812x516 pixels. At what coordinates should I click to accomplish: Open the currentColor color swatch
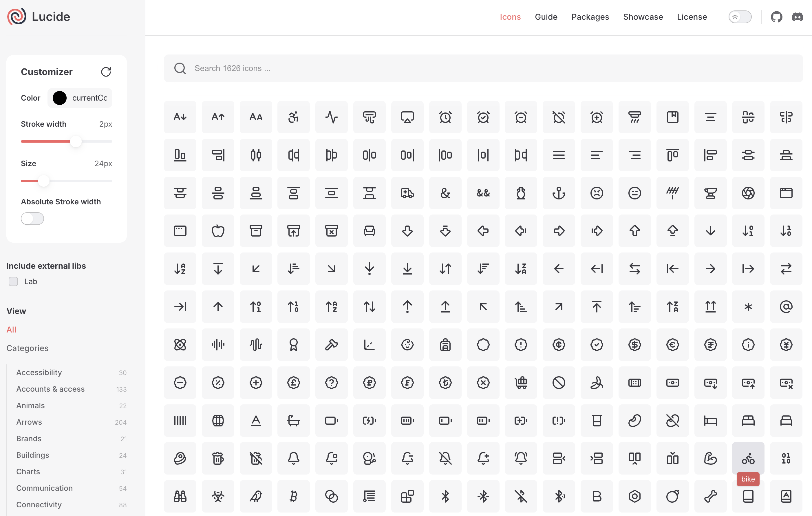click(60, 98)
